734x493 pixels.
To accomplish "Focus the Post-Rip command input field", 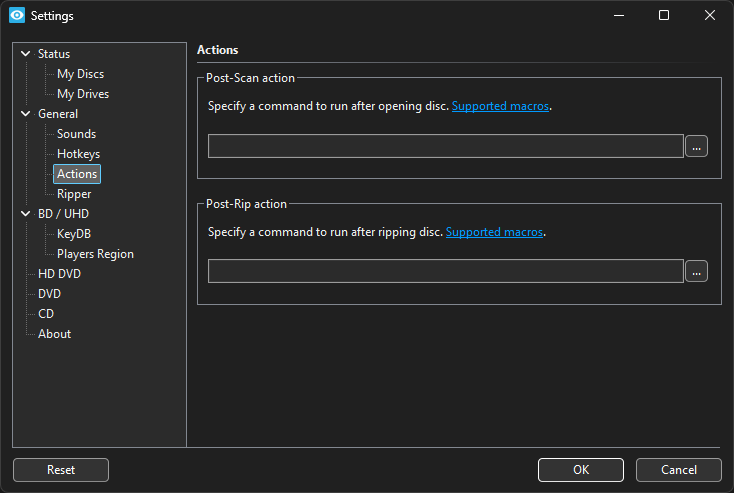I will tap(446, 271).
